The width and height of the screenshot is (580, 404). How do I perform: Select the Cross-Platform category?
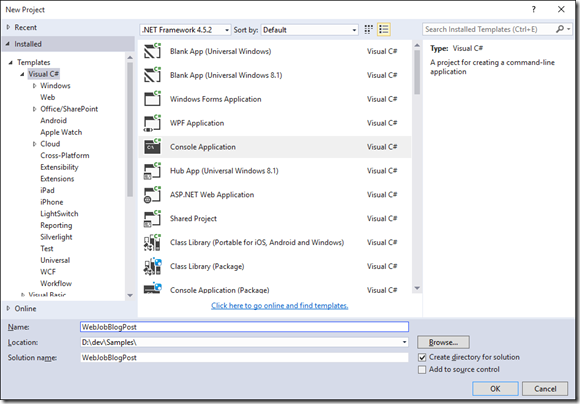coord(65,155)
